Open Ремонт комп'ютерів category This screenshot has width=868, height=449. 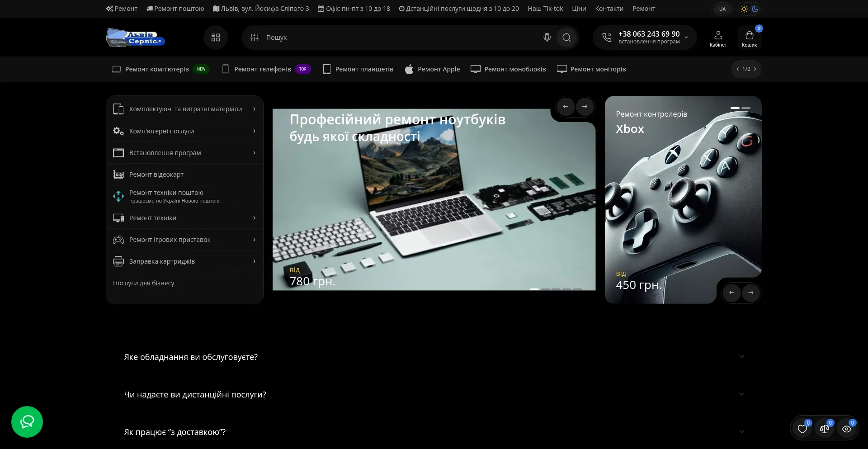(x=160, y=69)
